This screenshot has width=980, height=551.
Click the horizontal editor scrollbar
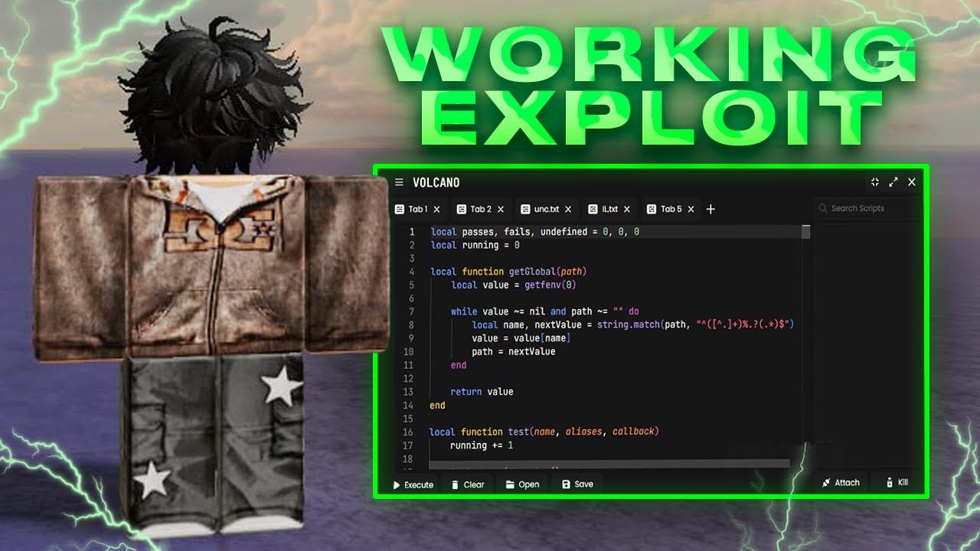(609, 463)
